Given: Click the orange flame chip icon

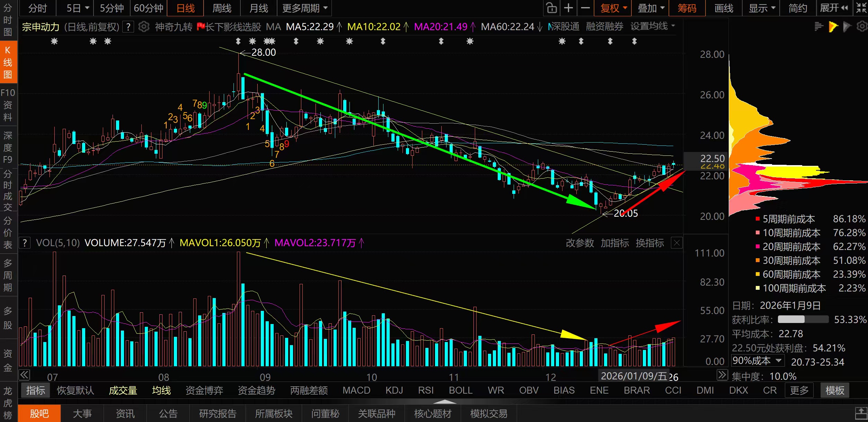Looking at the screenshot, I should (x=833, y=26).
